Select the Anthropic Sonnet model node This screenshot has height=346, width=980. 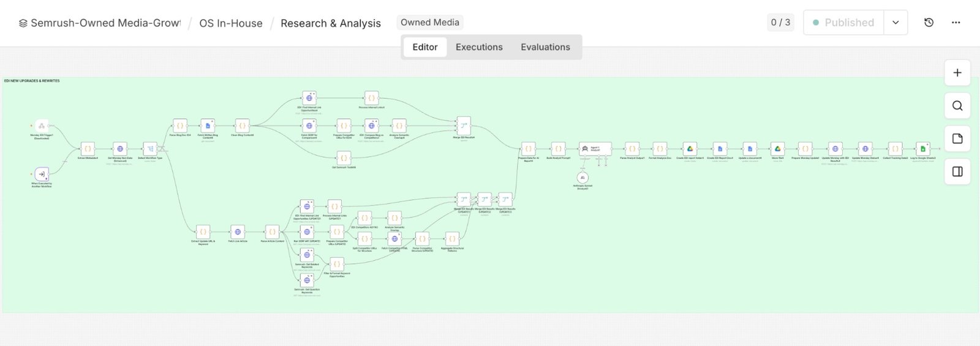click(x=582, y=178)
